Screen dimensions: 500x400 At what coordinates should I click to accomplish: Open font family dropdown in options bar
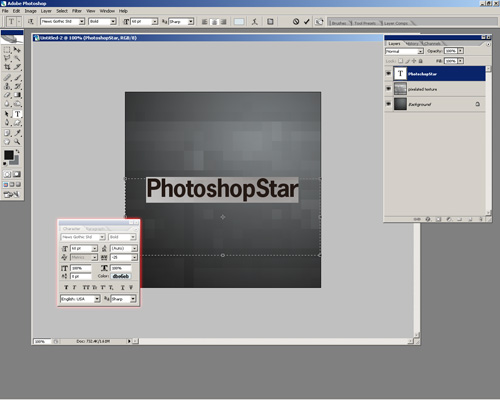pyautogui.click(x=82, y=22)
